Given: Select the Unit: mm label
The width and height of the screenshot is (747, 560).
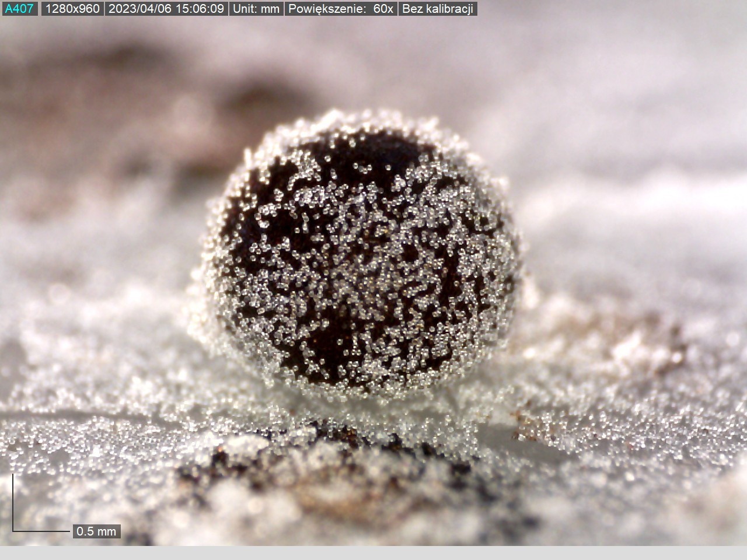Looking at the screenshot, I should click(x=256, y=9).
